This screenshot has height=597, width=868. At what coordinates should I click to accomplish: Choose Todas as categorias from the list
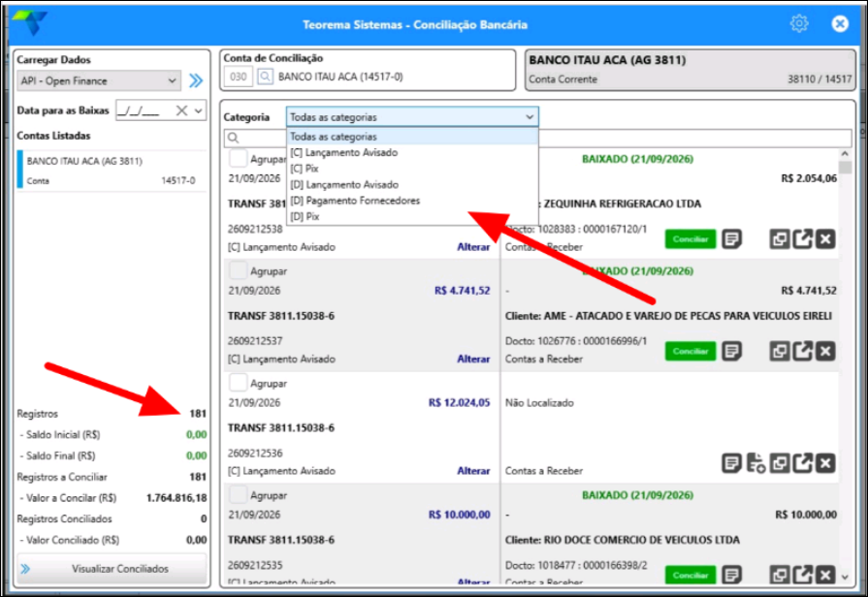pyautogui.click(x=412, y=137)
